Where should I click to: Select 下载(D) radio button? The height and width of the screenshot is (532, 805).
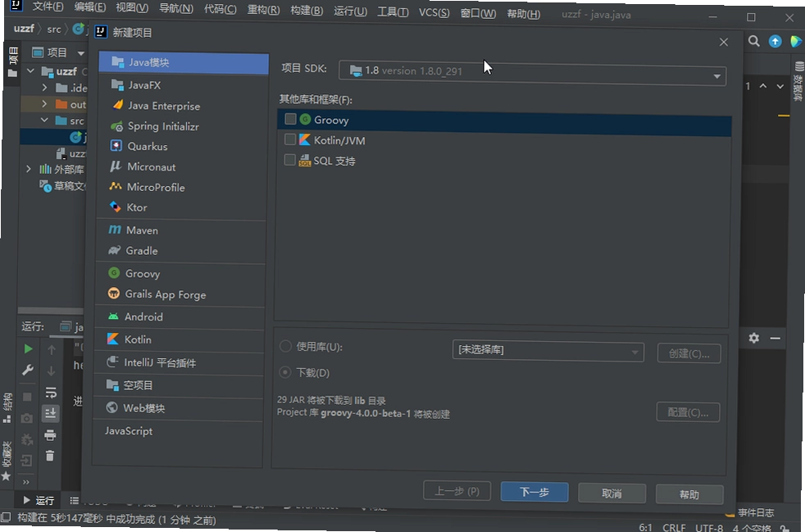click(285, 372)
